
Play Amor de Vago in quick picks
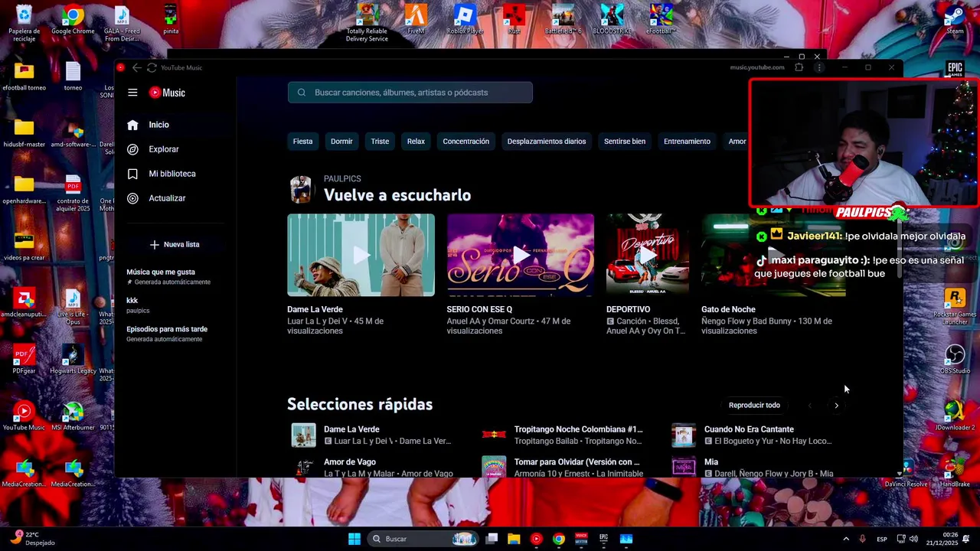coord(303,467)
